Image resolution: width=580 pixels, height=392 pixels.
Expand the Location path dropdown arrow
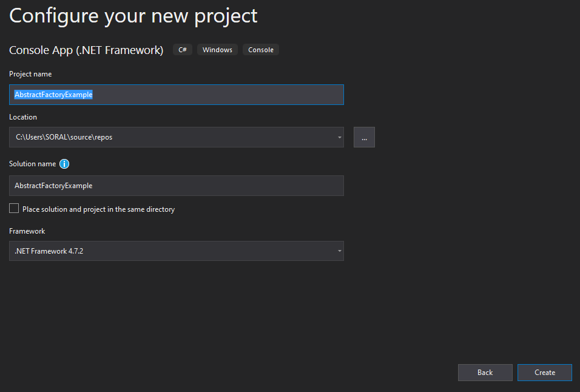tap(339, 137)
